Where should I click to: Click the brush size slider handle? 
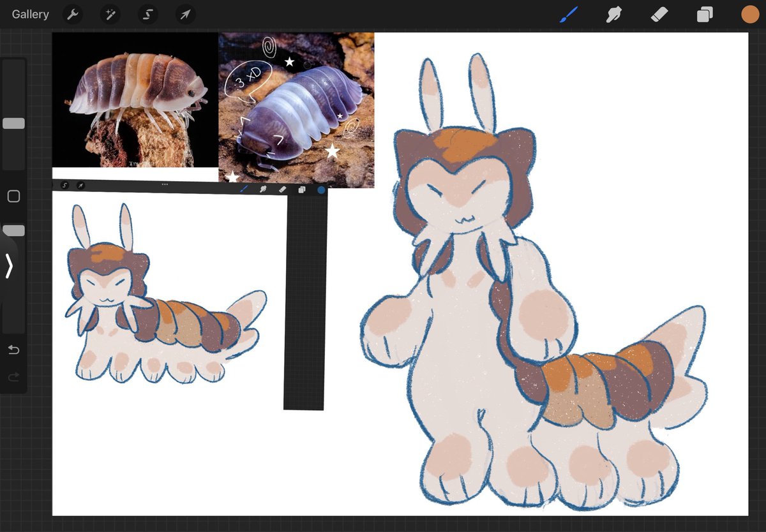(x=13, y=123)
